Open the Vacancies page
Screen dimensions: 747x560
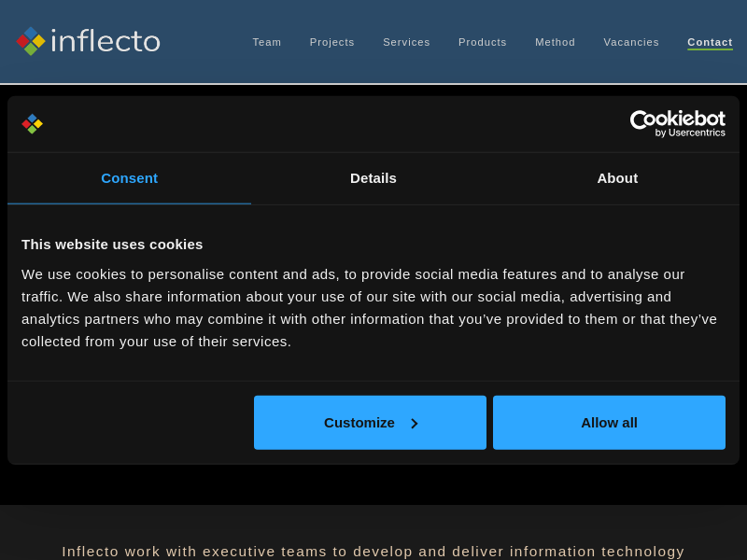630,42
